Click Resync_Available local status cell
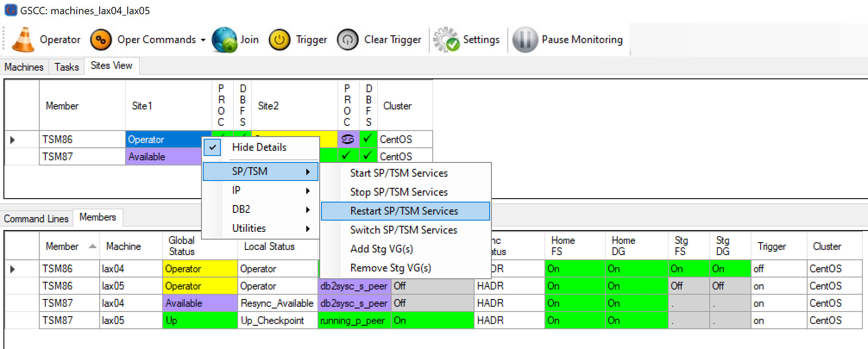Viewport: 868px width, 349px height. pos(277,303)
